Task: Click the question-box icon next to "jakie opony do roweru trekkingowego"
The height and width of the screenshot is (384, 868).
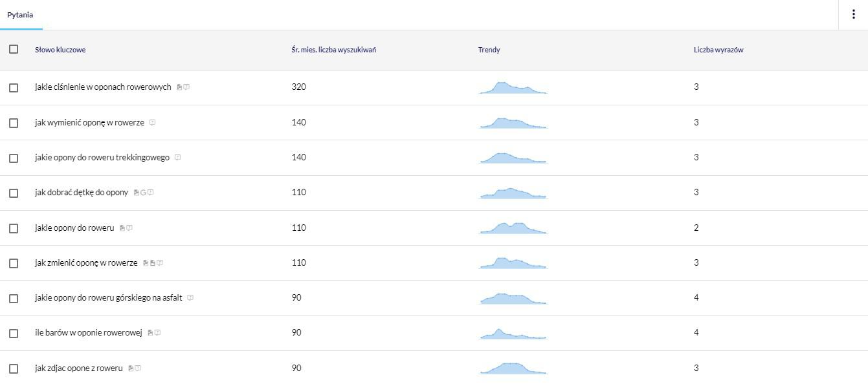Action: coord(177,158)
